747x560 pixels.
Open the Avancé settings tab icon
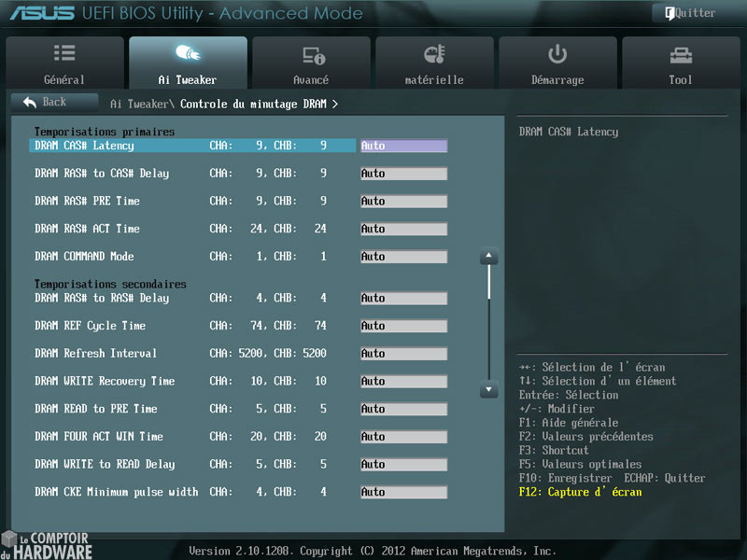312,55
